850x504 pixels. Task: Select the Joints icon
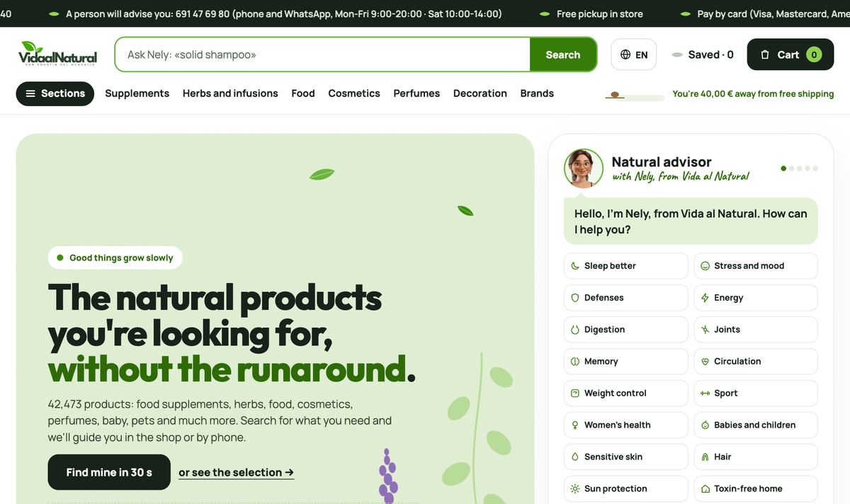pos(705,330)
